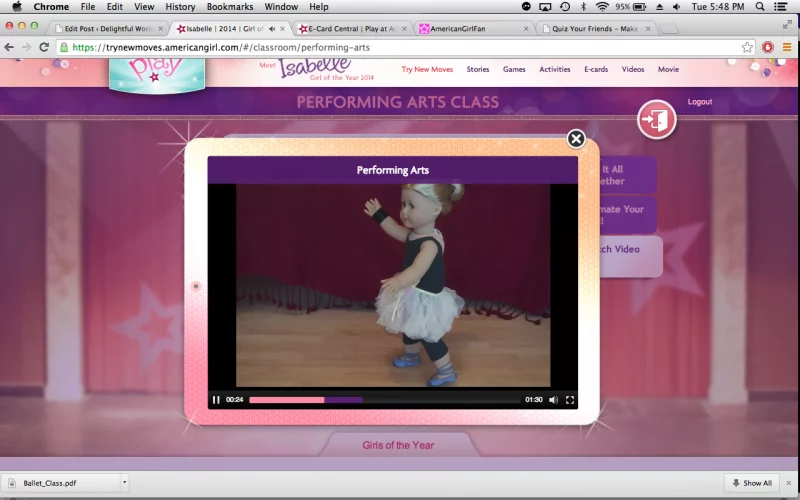
Task: Click the video progress bar
Action: [385, 400]
